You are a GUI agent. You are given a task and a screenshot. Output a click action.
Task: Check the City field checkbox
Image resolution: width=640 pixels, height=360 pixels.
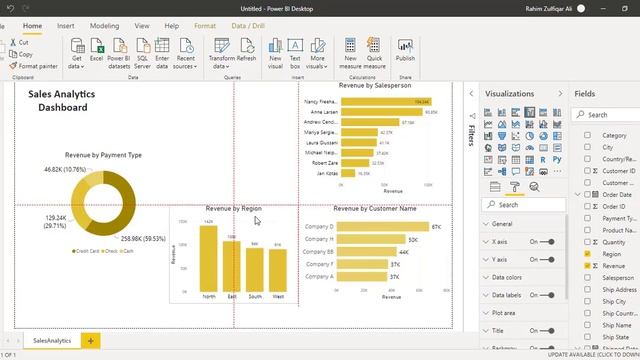click(x=587, y=147)
